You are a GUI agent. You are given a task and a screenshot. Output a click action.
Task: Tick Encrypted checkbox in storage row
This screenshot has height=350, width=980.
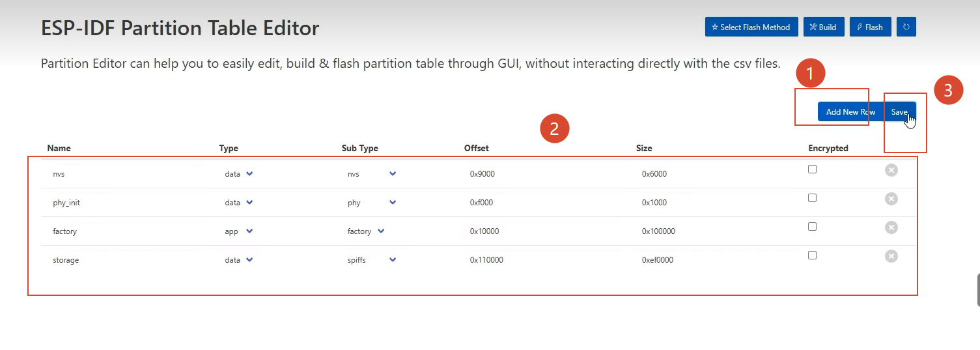click(812, 255)
